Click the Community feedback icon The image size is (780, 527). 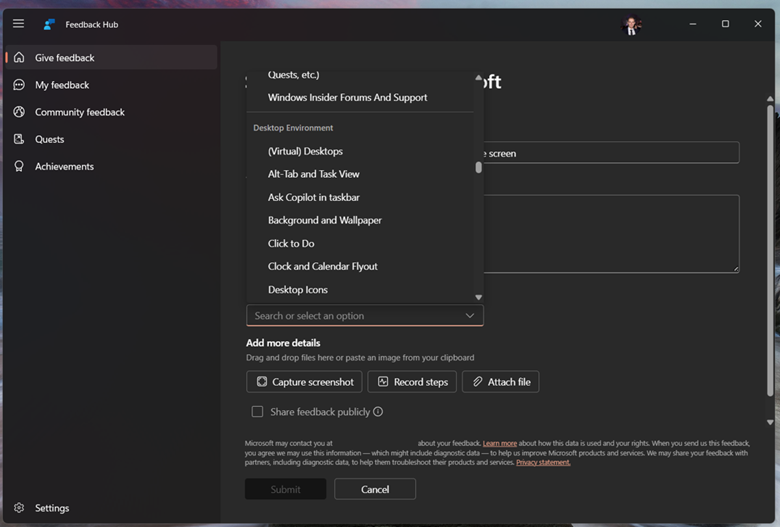19,112
